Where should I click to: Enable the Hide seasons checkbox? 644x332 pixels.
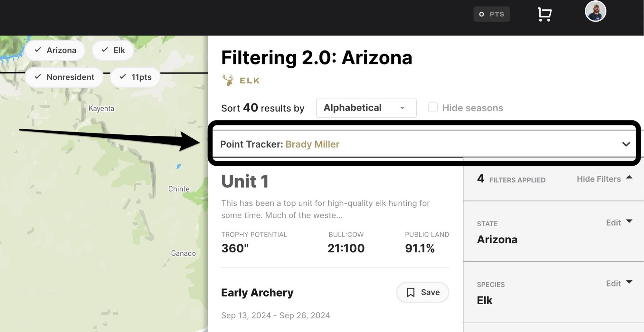pyautogui.click(x=433, y=107)
